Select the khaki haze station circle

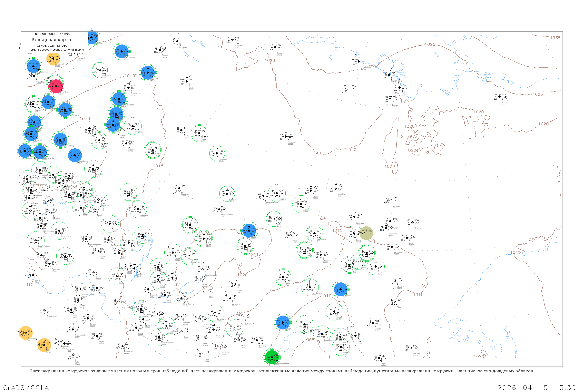366,233
